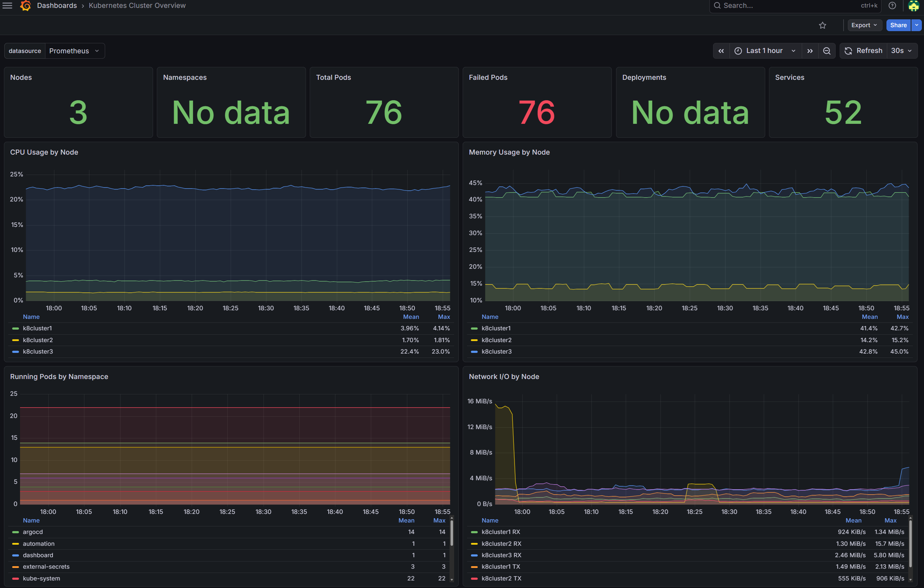
Task: Open the help question mark icon
Action: tap(892, 5)
